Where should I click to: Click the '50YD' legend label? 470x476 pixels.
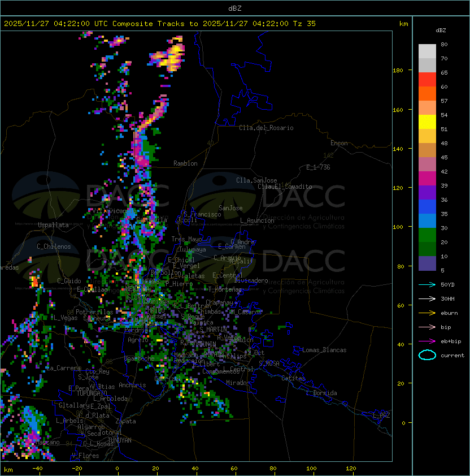point(447,284)
